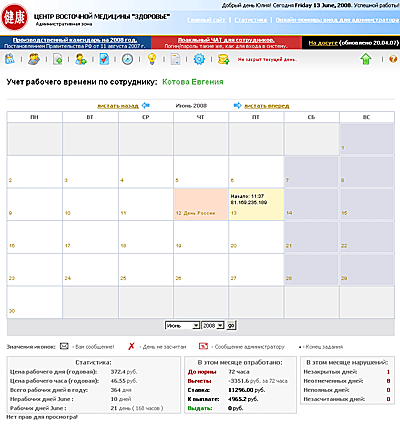The height and width of the screenshot is (425, 400).
Task: Click the blue right arrow near 'листать вперед'
Action: (x=237, y=105)
